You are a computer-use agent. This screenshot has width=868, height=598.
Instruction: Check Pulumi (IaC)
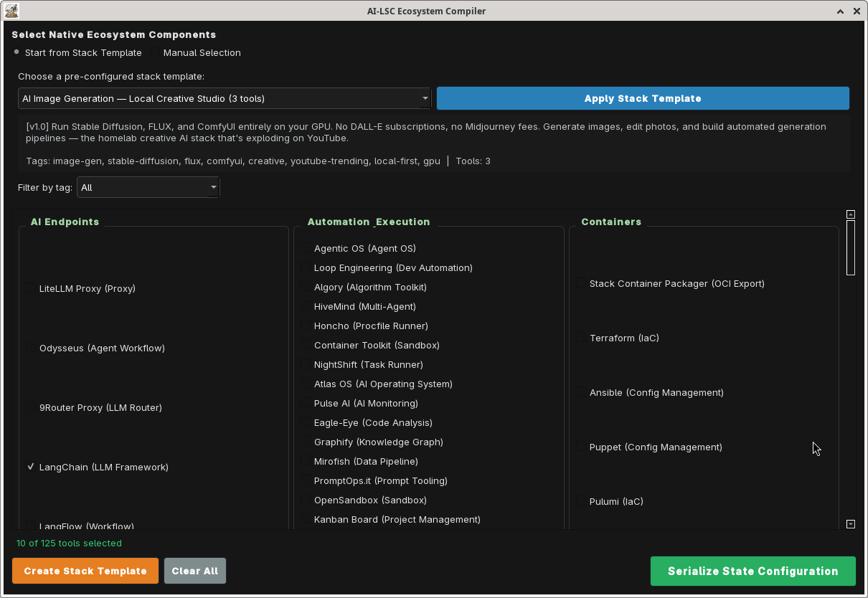point(610,502)
